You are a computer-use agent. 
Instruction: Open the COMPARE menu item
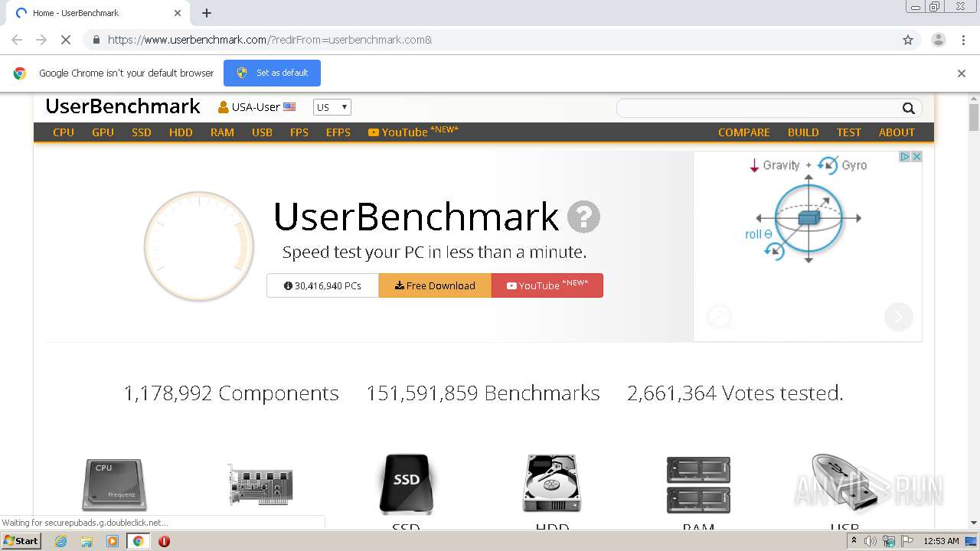tap(744, 132)
